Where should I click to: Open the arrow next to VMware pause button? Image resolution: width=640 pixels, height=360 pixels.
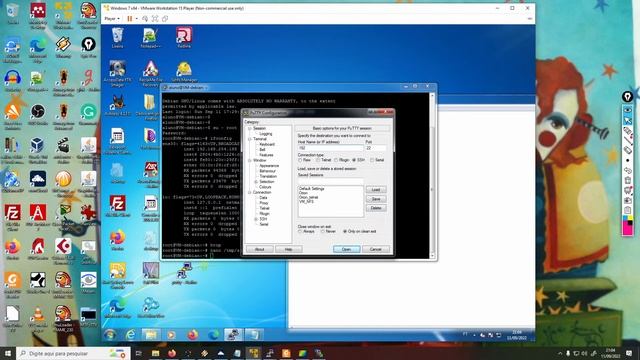[136, 18]
